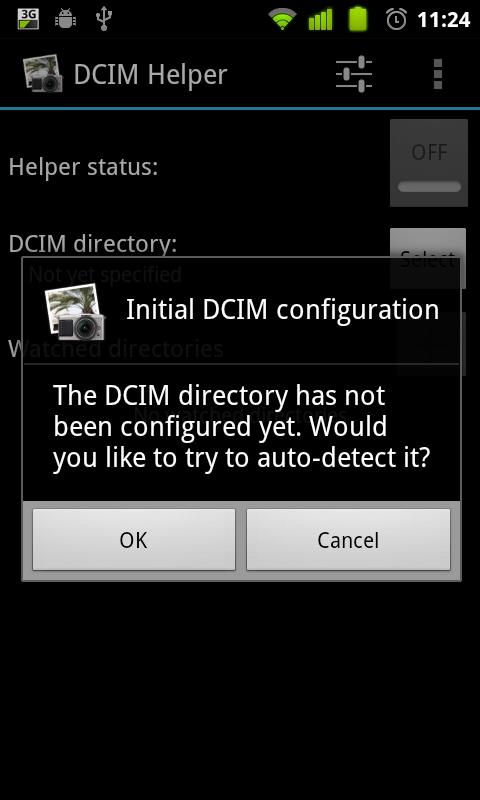Open the three-dot overflow menu

click(x=438, y=74)
